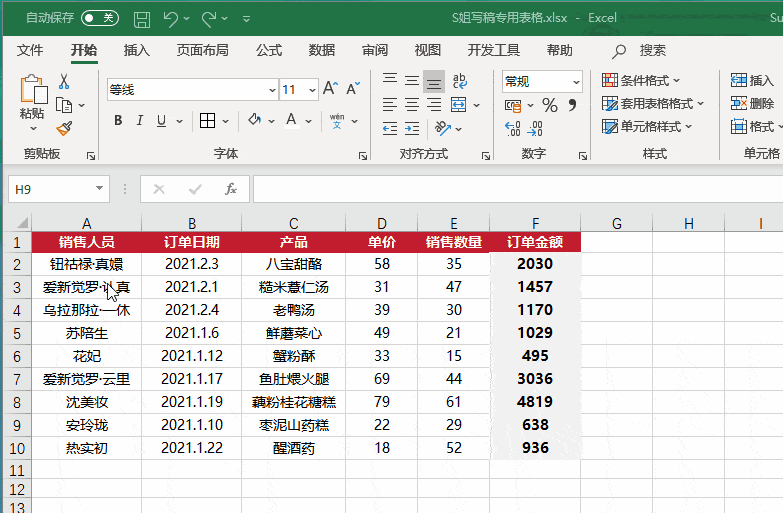Toggle Underline formatting
Viewport: 783px width, 513px height.
coord(161,120)
